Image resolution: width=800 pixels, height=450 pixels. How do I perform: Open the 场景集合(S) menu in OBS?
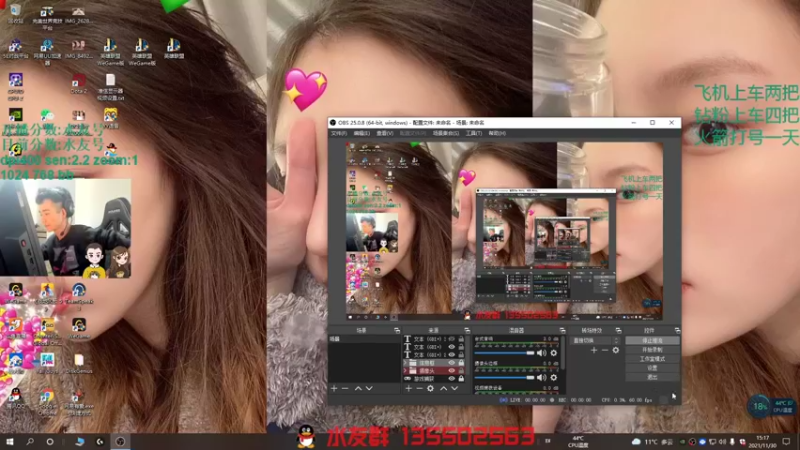445,133
